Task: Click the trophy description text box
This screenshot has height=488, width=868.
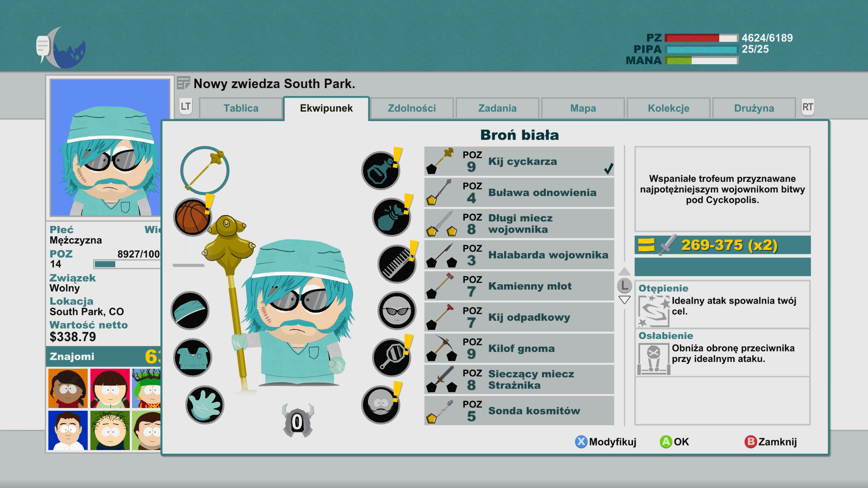Action: [x=722, y=189]
